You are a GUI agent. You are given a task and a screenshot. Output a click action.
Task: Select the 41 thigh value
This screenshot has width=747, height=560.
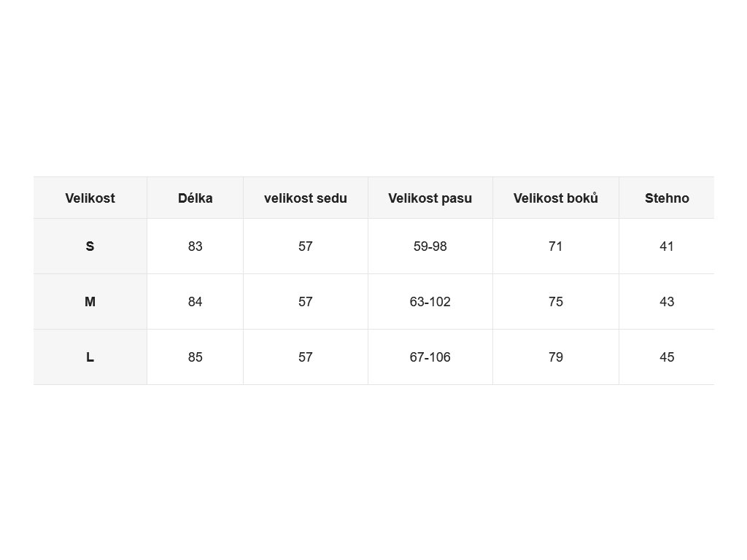(667, 246)
